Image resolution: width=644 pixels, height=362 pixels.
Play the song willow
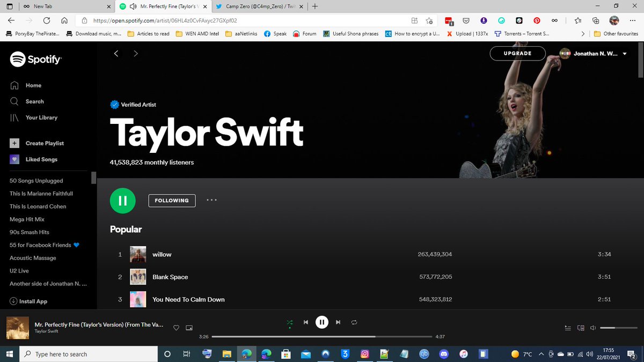[162, 254]
